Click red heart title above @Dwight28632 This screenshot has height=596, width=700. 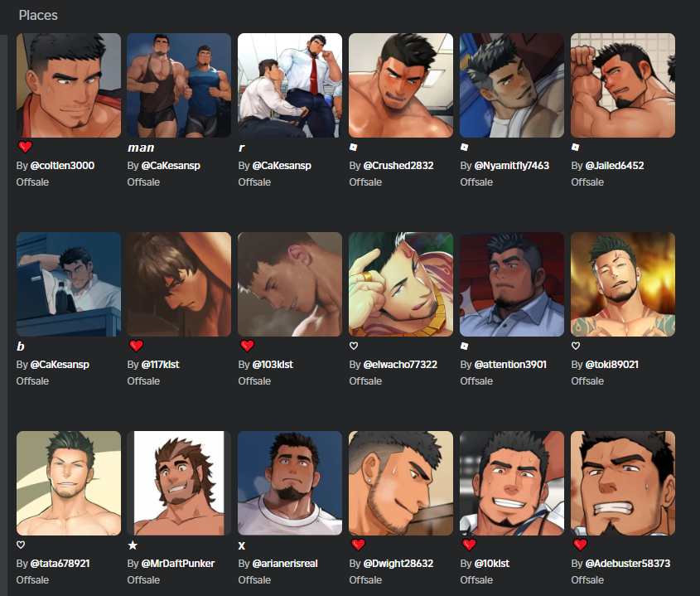tap(358, 544)
